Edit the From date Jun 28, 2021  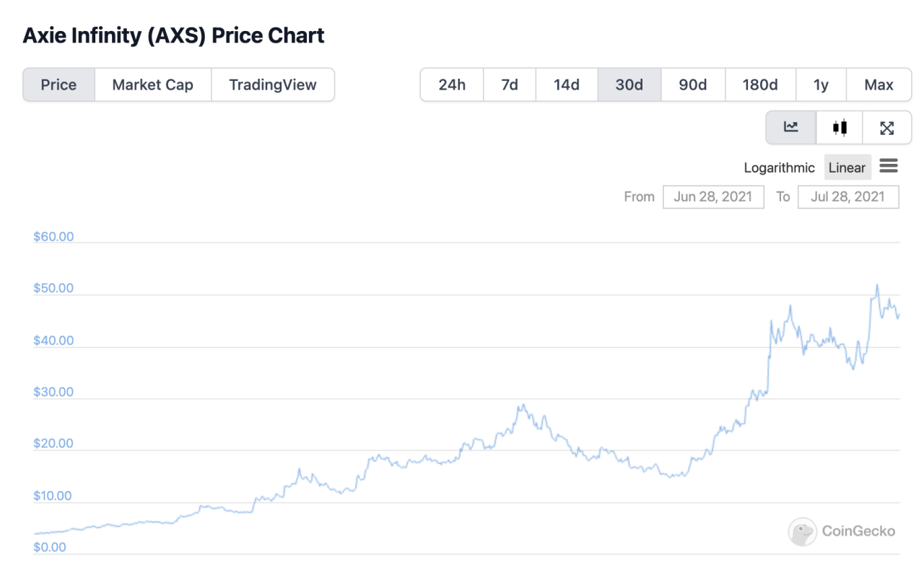713,196
